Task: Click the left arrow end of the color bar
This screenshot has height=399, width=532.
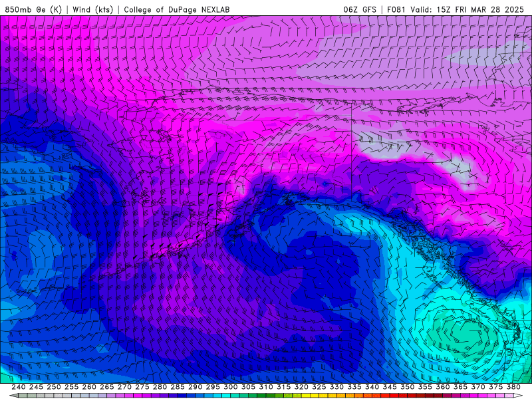Action: [x=13, y=396]
